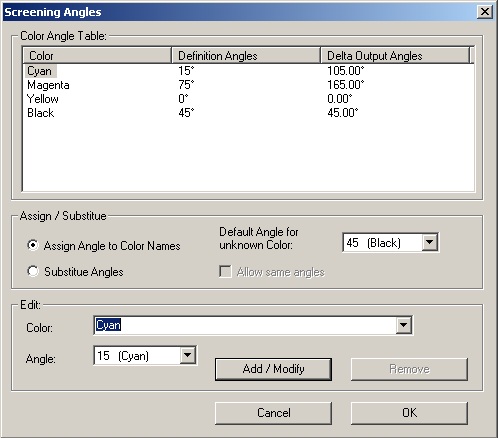
Task: Tick the Allow same angles checkbox
Action: click(x=225, y=272)
